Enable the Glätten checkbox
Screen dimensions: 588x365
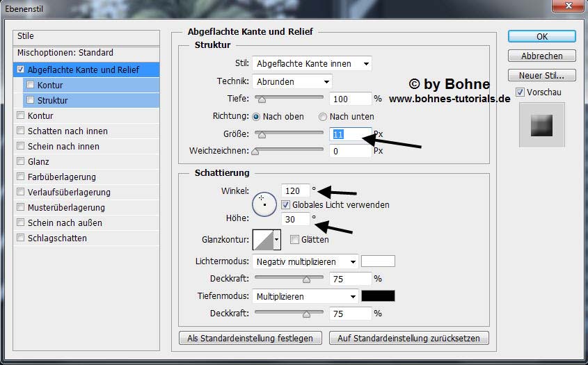point(295,239)
